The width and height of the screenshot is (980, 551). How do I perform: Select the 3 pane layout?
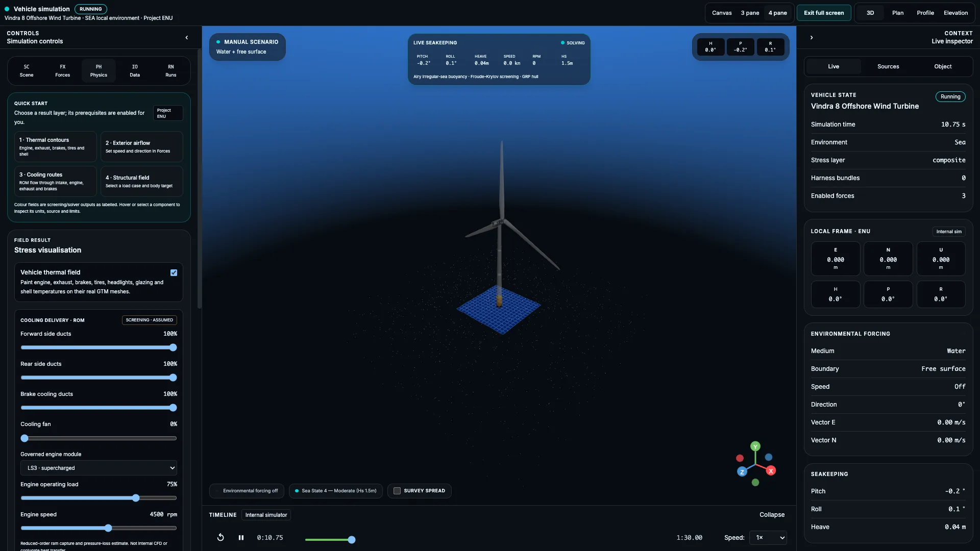pos(750,13)
